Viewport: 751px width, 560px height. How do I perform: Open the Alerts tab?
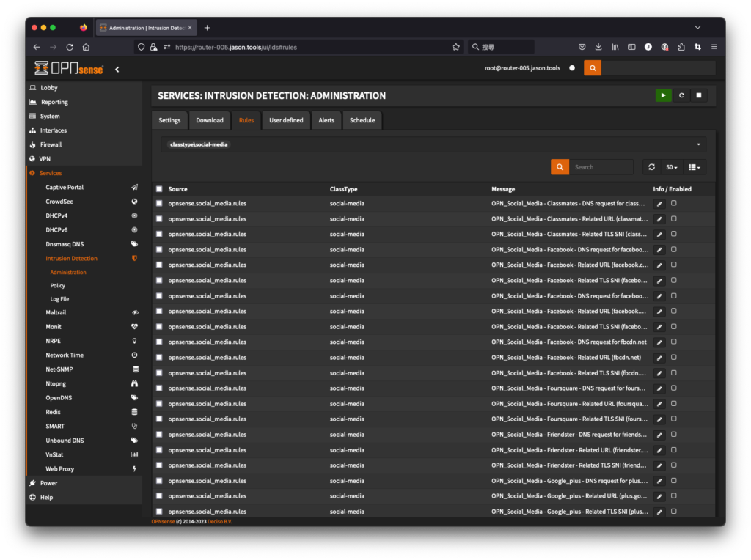(x=326, y=120)
